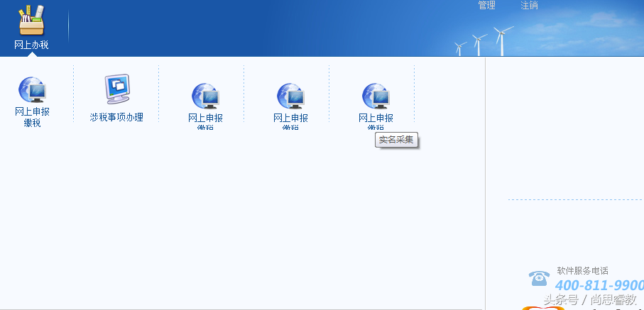Click the 实名采集 tooltip
The height and width of the screenshot is (310, 644).
396,140
